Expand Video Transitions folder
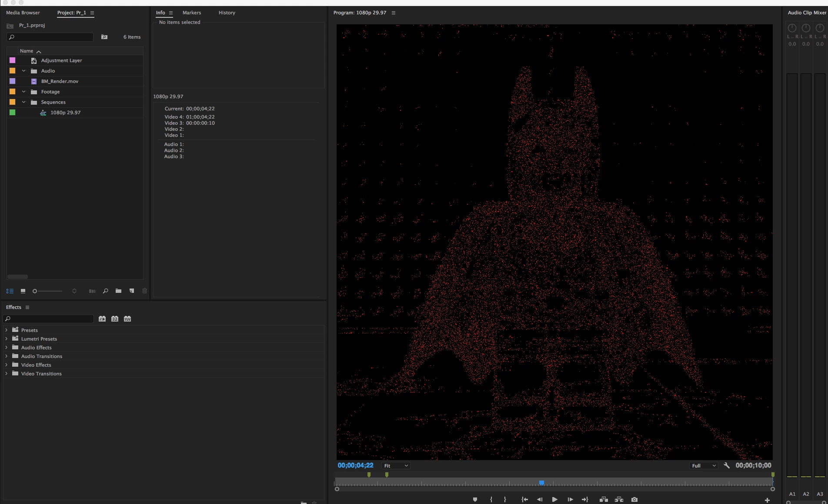This screenshot has height=504, width=828. click(6, 374)
